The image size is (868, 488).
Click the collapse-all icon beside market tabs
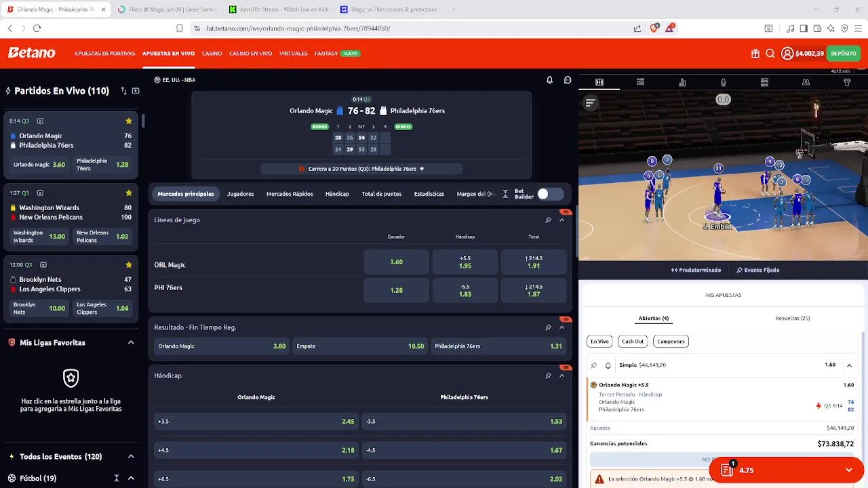(x=505, y=194)
